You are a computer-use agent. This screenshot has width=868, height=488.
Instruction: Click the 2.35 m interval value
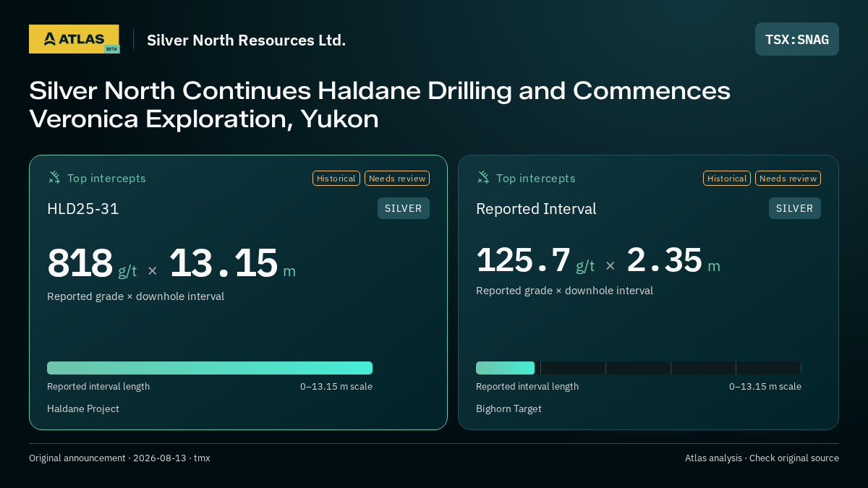coord(673,260)
